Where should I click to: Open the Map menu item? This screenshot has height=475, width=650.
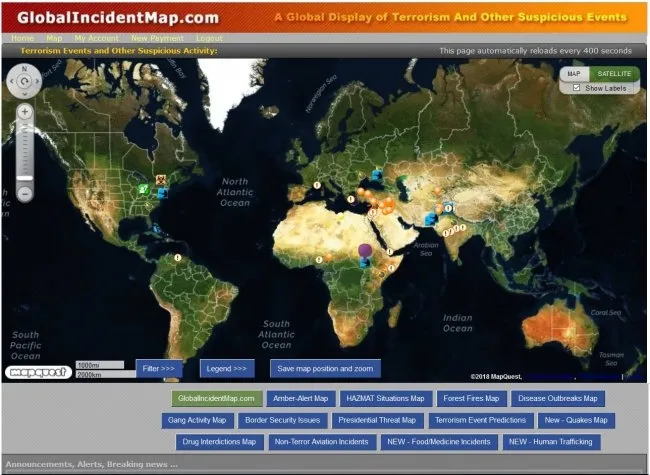pos(54,38)
